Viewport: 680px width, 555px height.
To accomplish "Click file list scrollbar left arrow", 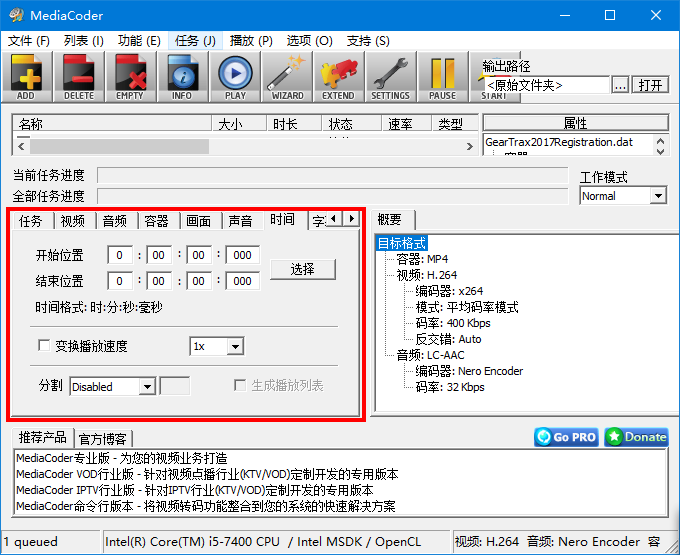I will (21, 147).
